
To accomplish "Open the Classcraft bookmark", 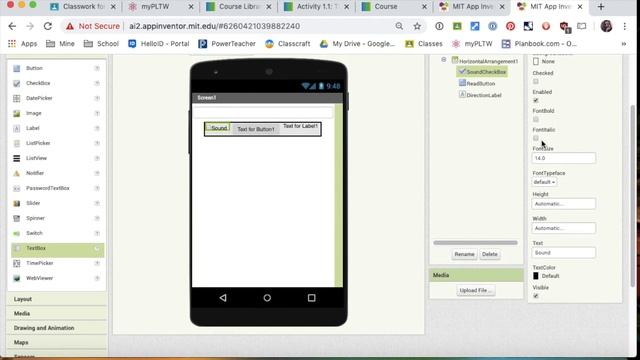I will click(288, 44).
